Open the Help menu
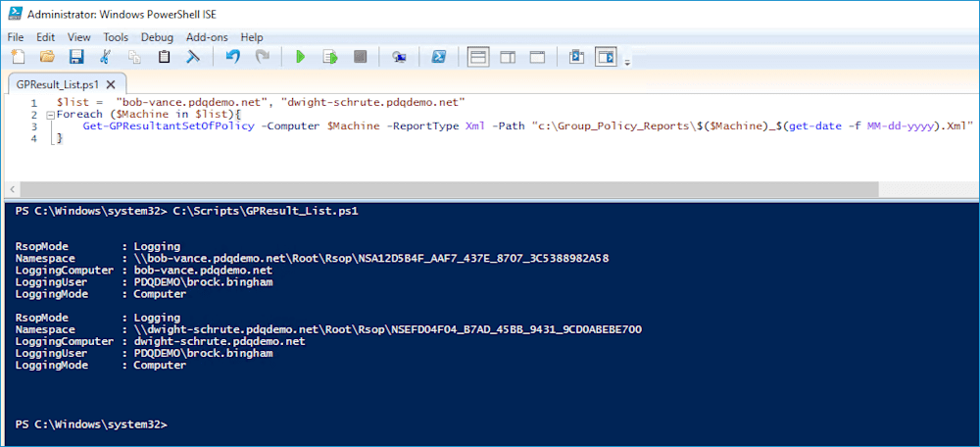The image size is (980, 447). pyautogui.click(x=252, y=37)
